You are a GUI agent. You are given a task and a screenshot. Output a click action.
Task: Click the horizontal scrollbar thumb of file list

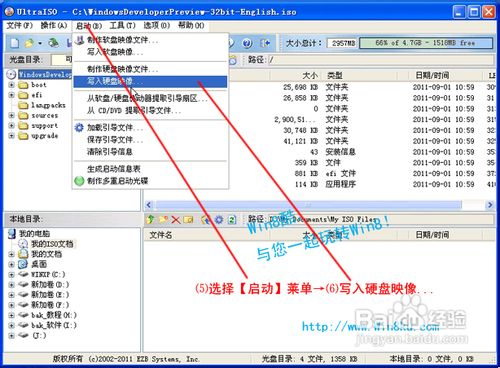309,204
